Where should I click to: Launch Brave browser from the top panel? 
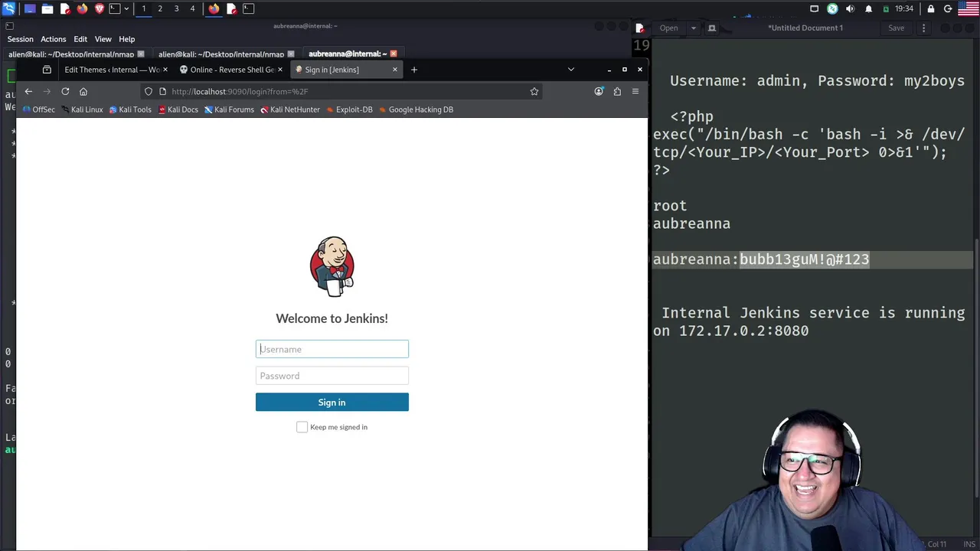pos(99,8)
